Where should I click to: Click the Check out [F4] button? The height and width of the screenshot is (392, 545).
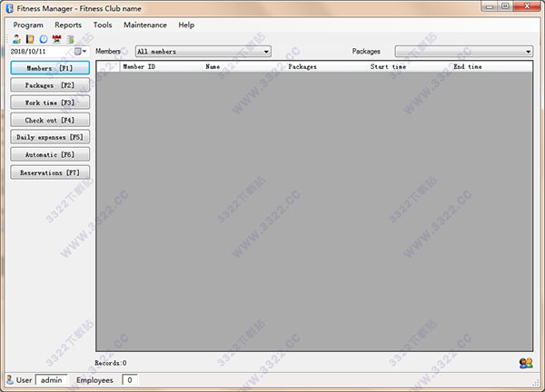(x=50, y=120)
